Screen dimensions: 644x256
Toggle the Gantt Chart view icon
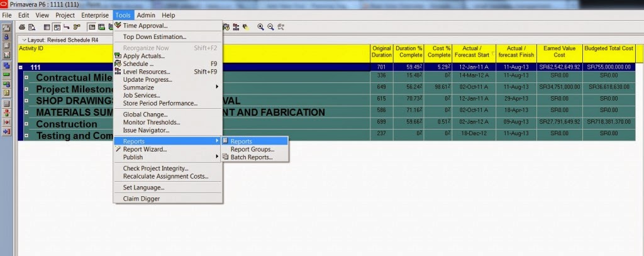[x=57, y=27]
